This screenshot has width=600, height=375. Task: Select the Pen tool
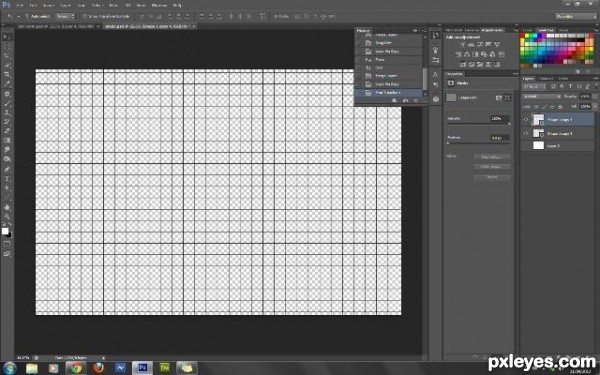tap(7, 169)
